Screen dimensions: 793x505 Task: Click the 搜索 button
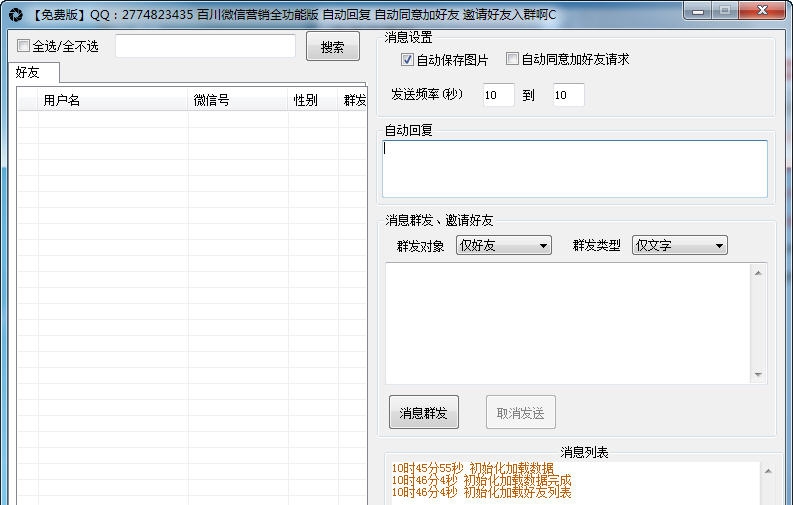click(333, 47)
